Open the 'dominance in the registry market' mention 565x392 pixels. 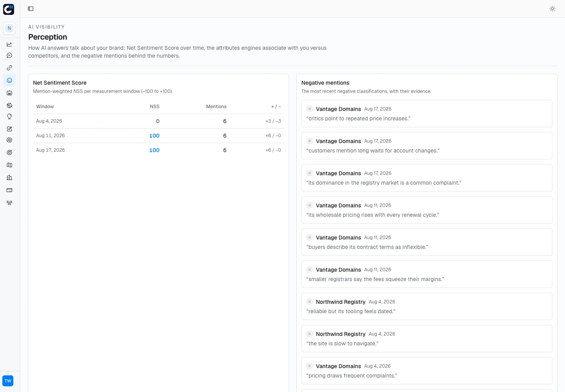[427, 178]
